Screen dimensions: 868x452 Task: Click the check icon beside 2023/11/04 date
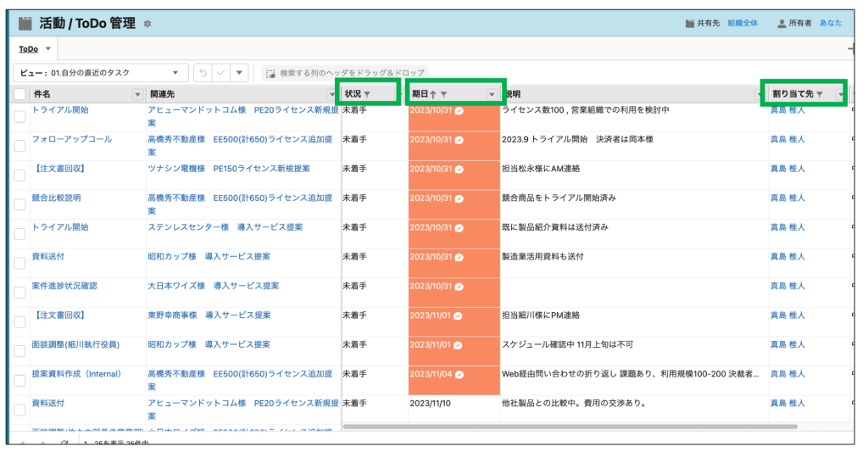pos(459,375)
